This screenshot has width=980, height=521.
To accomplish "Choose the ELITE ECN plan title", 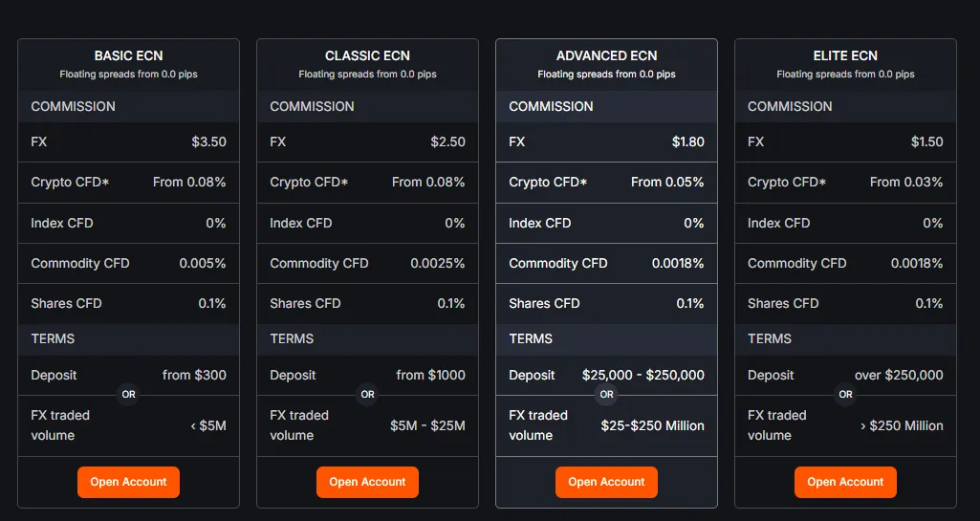I will [845, 55].
